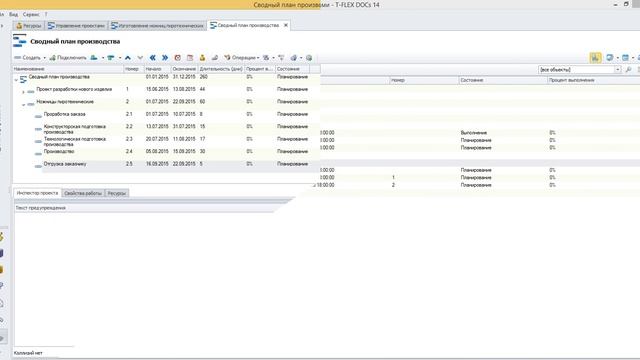Select Конструкторская подготовка производства row

[x=166, y=129]
